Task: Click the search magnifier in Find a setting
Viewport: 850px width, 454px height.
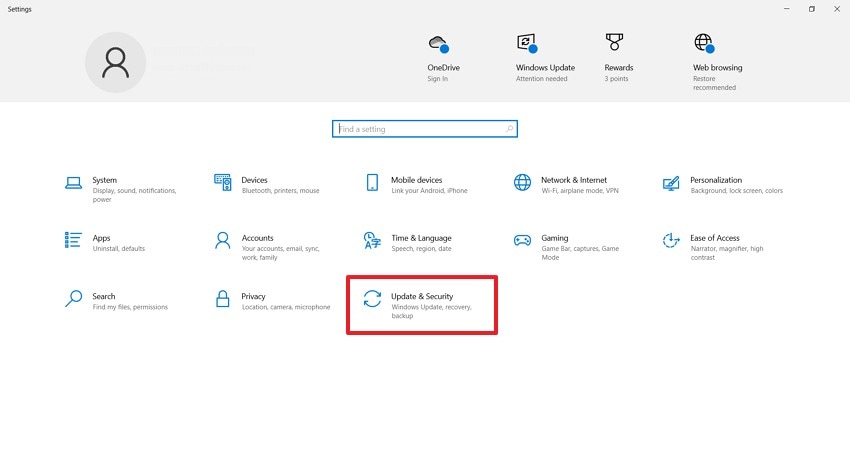Action: pyautogui.click(x=510, y=129)
